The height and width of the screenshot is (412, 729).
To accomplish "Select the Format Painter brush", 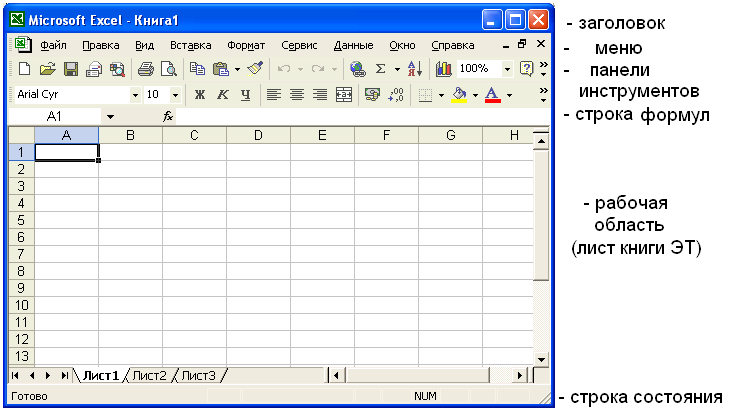I will click(255, 69).
